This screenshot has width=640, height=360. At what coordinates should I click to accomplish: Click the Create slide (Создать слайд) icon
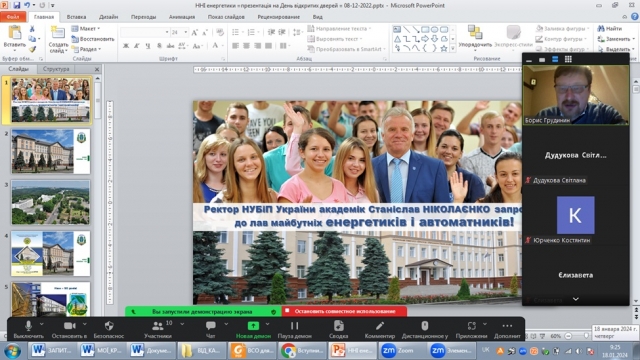(x=58, y=33)
